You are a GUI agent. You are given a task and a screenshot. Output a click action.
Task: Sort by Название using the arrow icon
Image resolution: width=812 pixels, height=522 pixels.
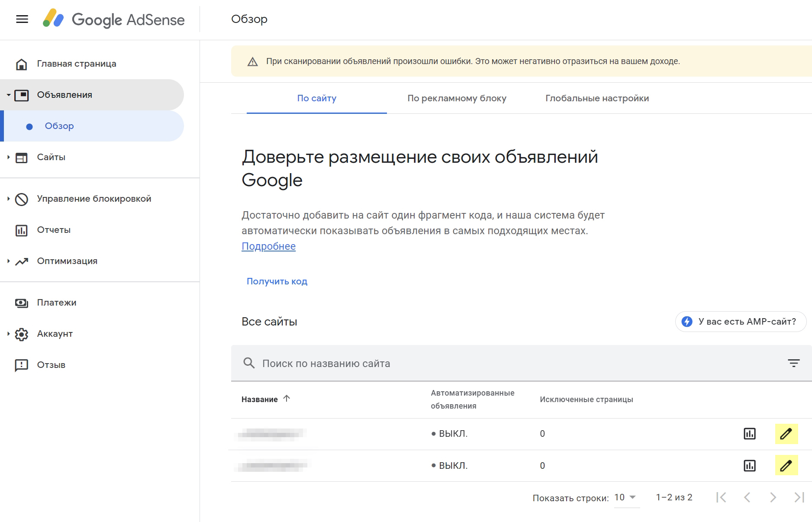tap(287, 399)
